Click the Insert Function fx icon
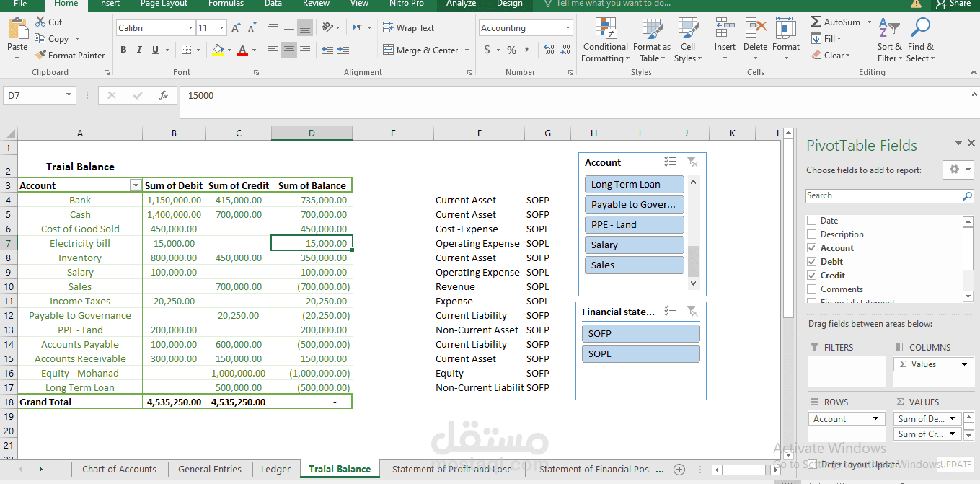The height and width of the screenshot is (484, 980). pos(164,95)
